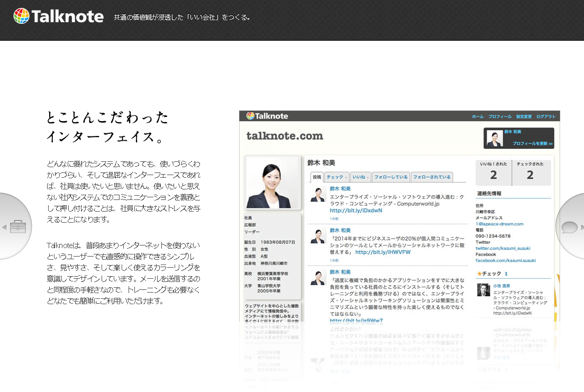Click the いいね！された count box
584x392 pixels.
[x=494, y=172]
